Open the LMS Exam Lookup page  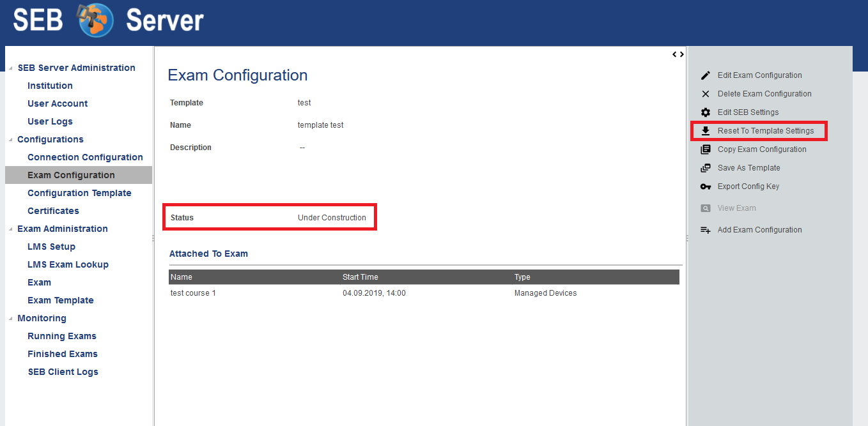tap(68, 264)
